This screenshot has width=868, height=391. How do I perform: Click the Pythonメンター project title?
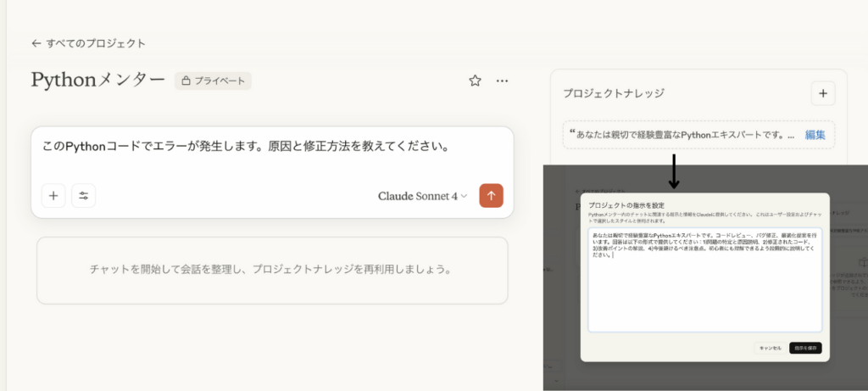pos(98,81)
